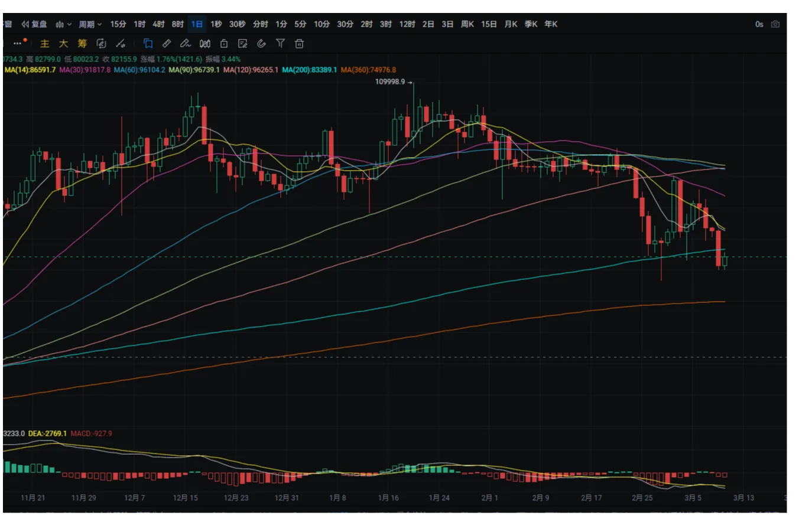Expand the candlestick chart type dropdown
Screen dimensions: 799x532
coord(63,24)
